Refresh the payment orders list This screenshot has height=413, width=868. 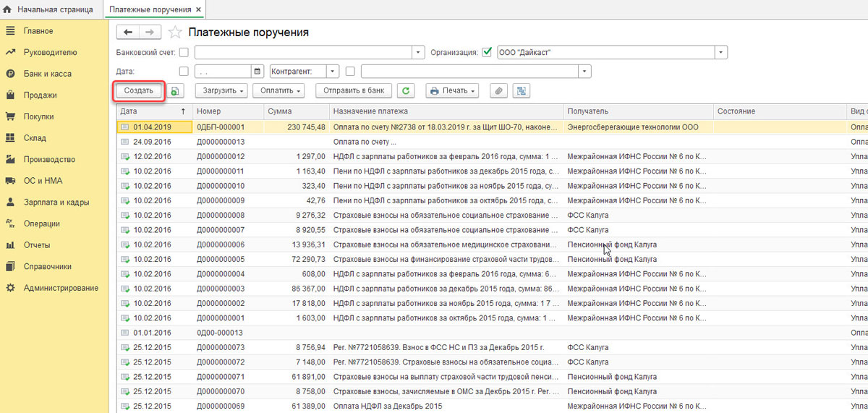point(407,91)
